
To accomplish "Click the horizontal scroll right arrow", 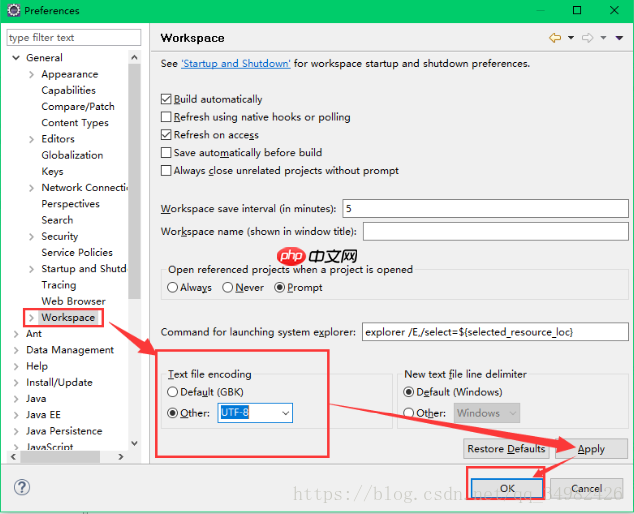I will tap(120, 457).
